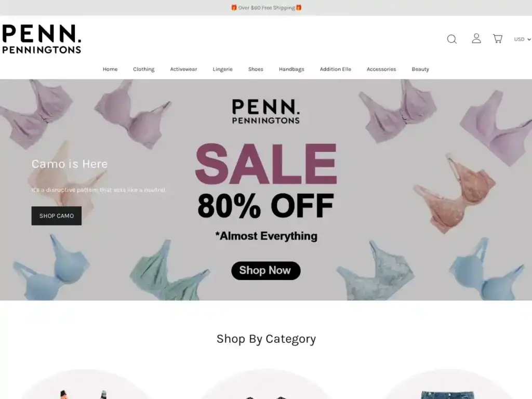Click the Over $60 Free Shipping announcement

pyautogui.click(x=266, y=7)
